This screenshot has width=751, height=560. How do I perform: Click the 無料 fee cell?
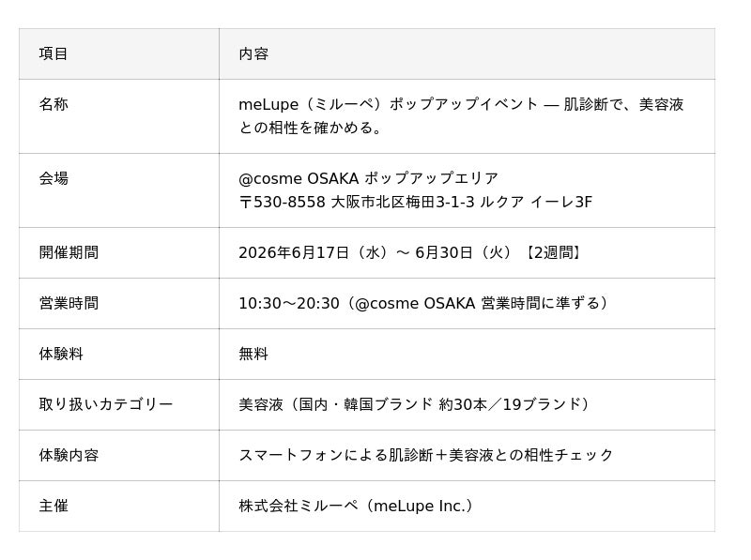point(253,354)
